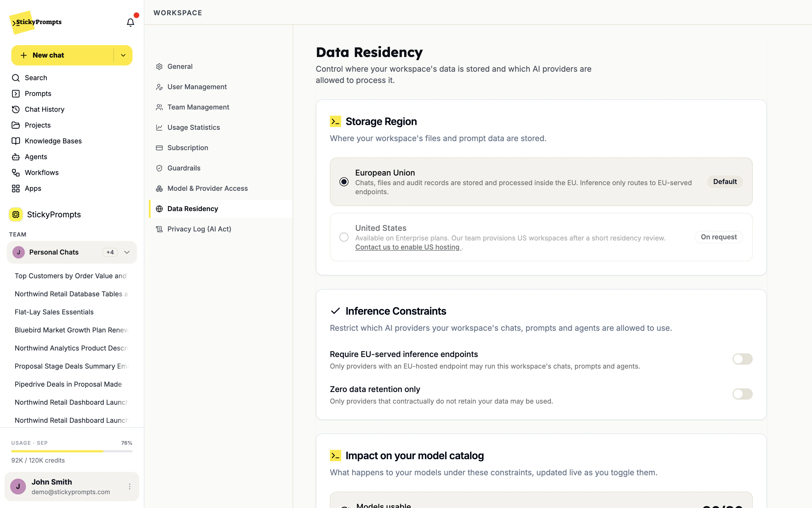
Task: Open John Smith profile card
Action: click(x=72, y=487)
